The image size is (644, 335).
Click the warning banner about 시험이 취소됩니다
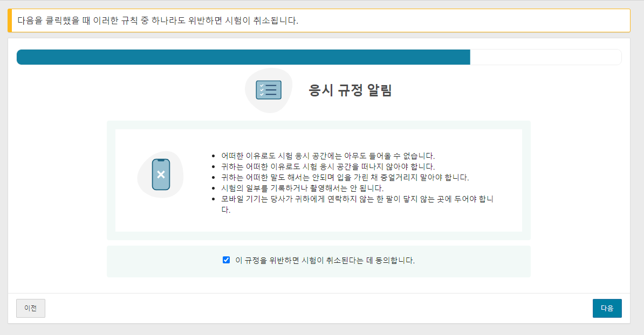[x=319, y=20]
